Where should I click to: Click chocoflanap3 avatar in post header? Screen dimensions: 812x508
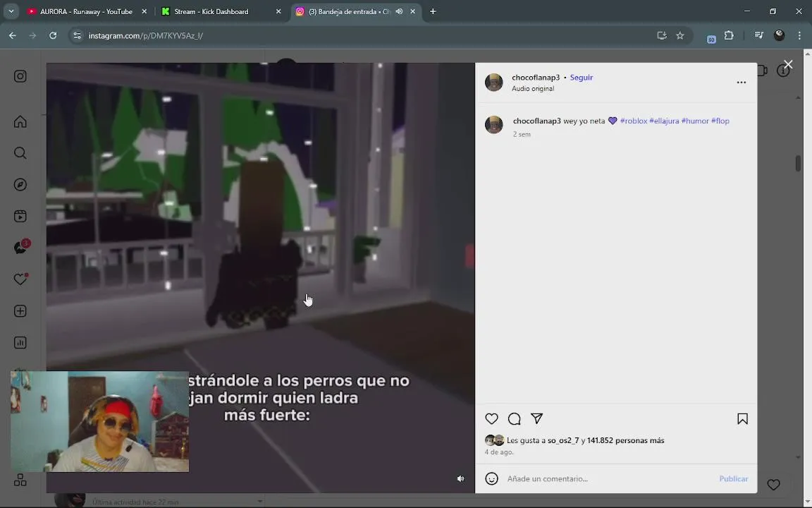click(493, 83)
